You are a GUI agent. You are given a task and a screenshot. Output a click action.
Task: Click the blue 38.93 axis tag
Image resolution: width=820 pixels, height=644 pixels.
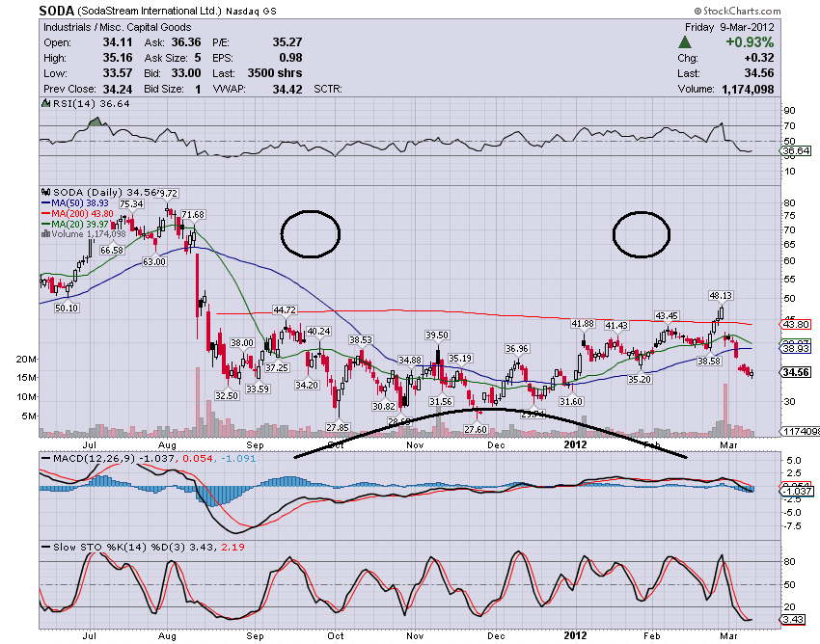point(796,348)
